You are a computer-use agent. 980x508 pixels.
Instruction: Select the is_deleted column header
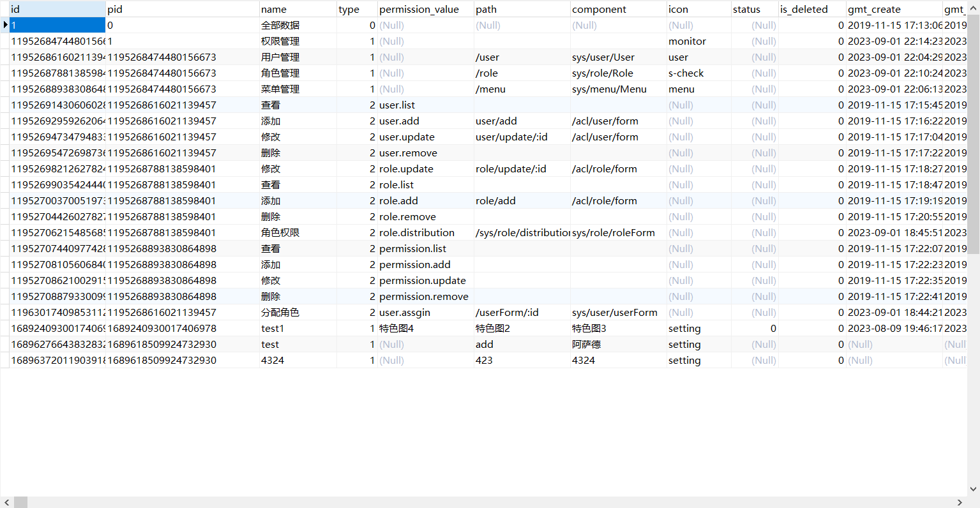(x=803, y=9)
